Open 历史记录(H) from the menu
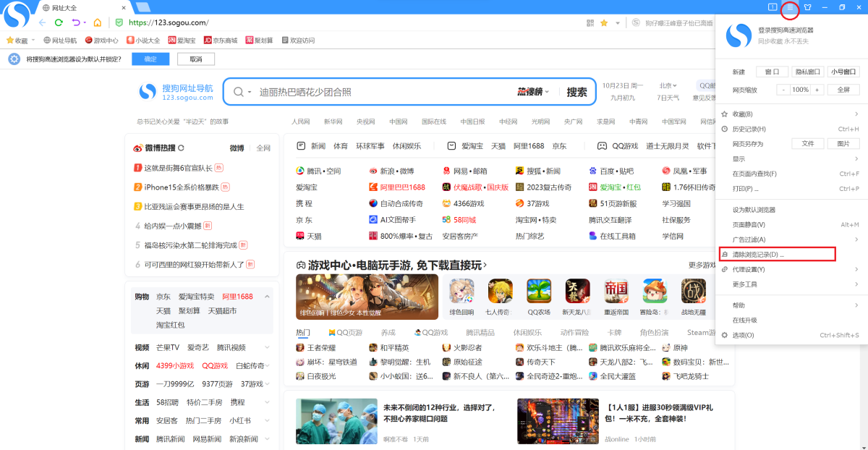 pyautogui.click(x=749, y=129)
